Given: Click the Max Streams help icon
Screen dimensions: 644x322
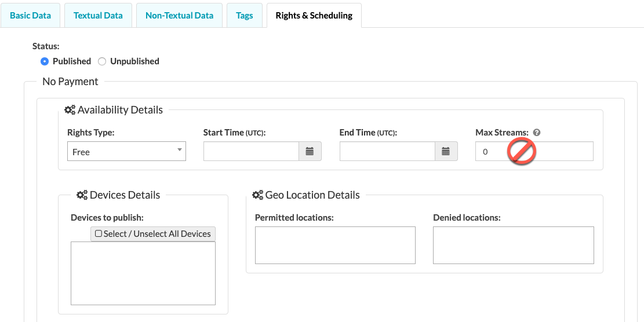Looking at the screenshot, I should pos(536,133).
